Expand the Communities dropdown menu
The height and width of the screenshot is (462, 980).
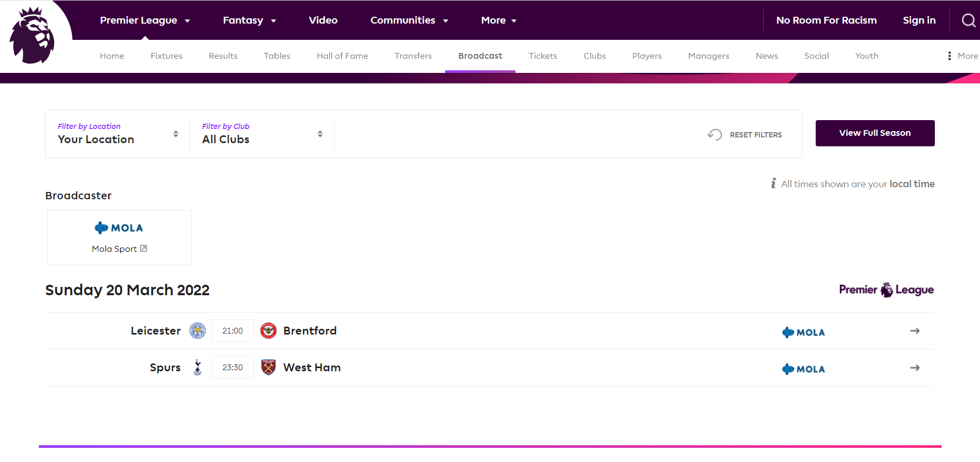[x=409, y=20]
